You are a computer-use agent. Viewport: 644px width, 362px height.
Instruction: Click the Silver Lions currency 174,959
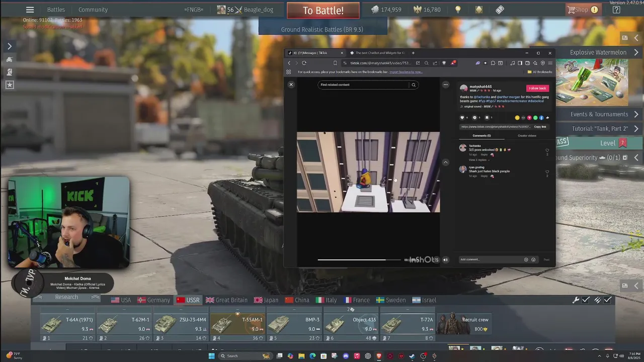pos(386,10)
